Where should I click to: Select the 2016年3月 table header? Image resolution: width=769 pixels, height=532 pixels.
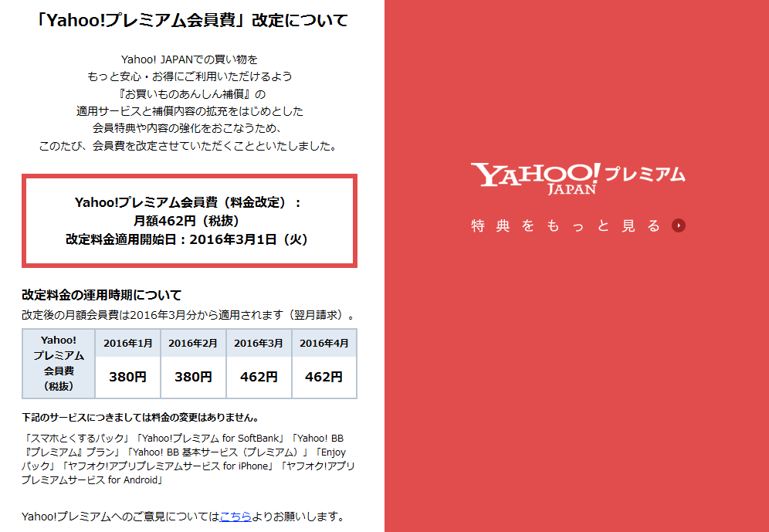pos(259,344)
